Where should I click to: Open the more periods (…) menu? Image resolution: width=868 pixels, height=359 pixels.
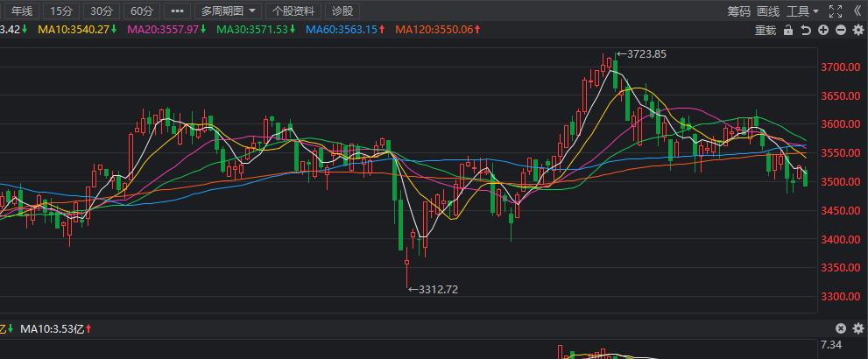[x=178, y=11]
